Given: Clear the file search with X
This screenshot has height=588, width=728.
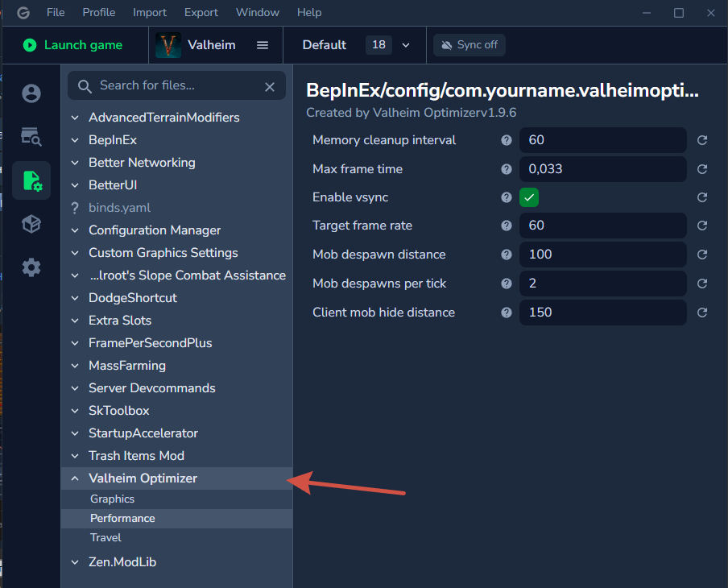Looking at the screenshot, I should pos(270,87).
